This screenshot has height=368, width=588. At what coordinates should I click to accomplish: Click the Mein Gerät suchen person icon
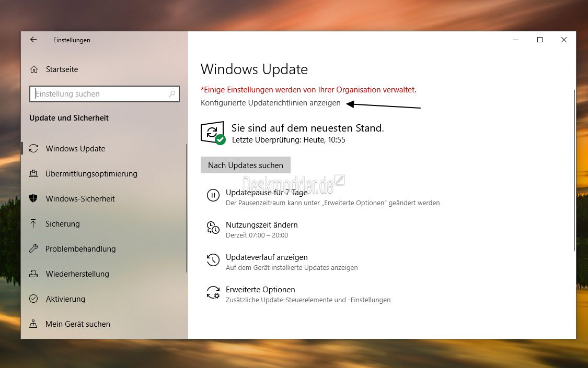(x=33, y=324)
